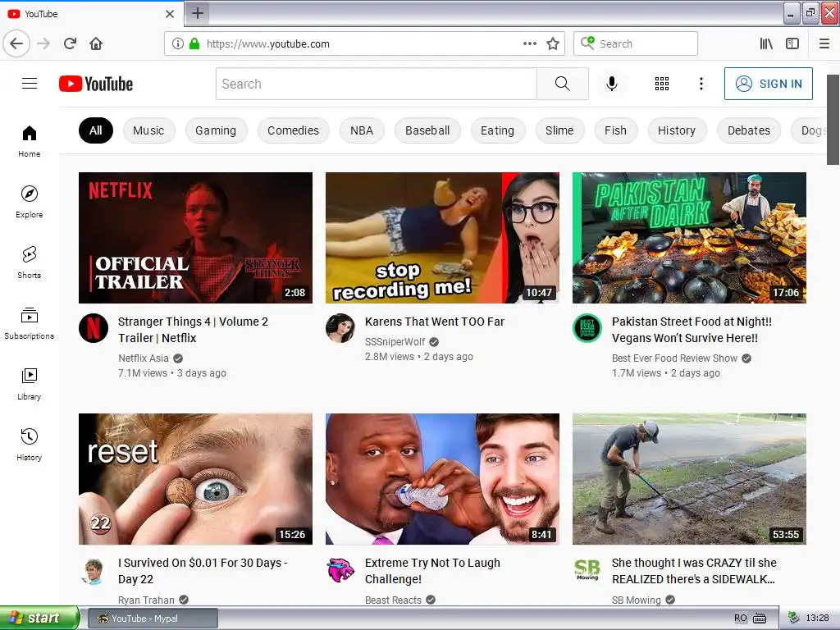This screenshot has height=630, width=840.
Task: Click the magnifier search button on YouTube
Action: [x=563, y=84]
